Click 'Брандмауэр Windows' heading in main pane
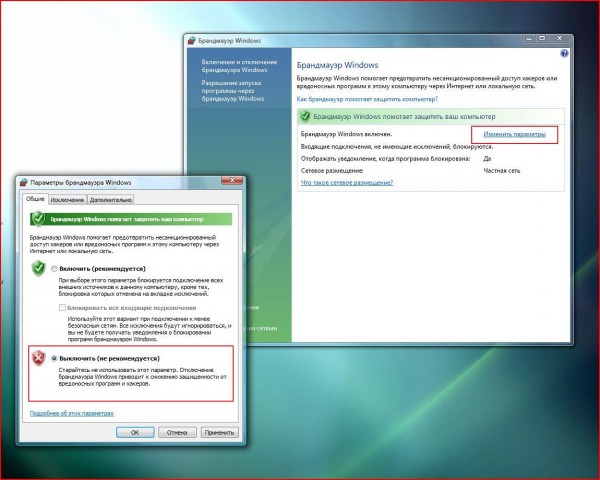This screenshot has height=480, width=600. click(338, 65)
